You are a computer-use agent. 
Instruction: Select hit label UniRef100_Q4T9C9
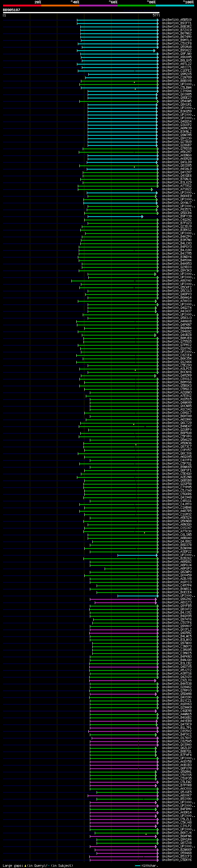pos(177,724)
